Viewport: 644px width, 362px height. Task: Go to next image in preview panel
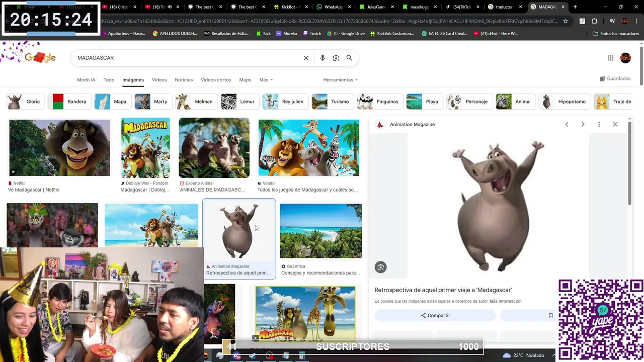(x=583, y=124)
